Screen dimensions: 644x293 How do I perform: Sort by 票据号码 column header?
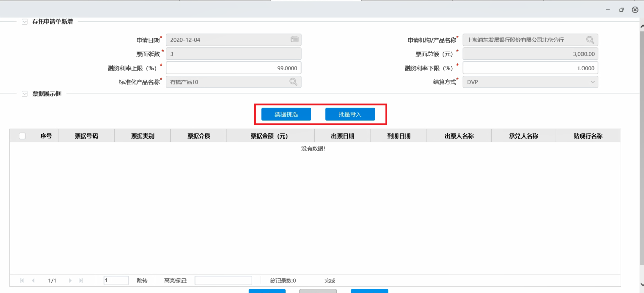86,136
